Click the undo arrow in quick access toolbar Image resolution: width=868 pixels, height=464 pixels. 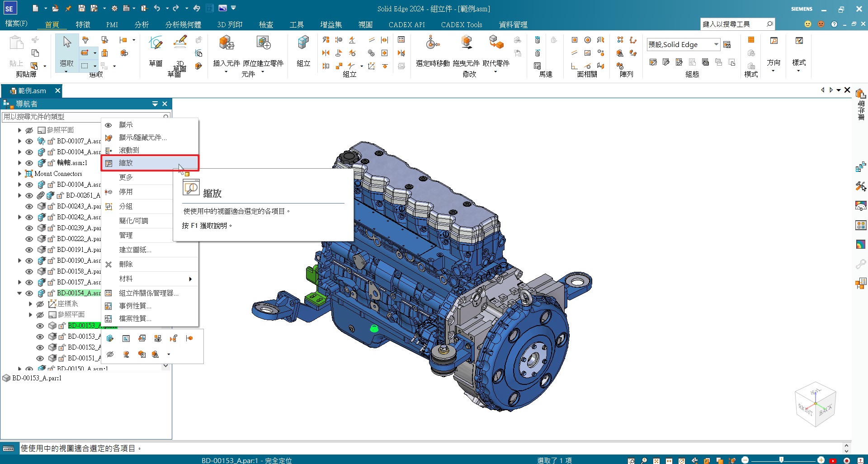[157, 8]
